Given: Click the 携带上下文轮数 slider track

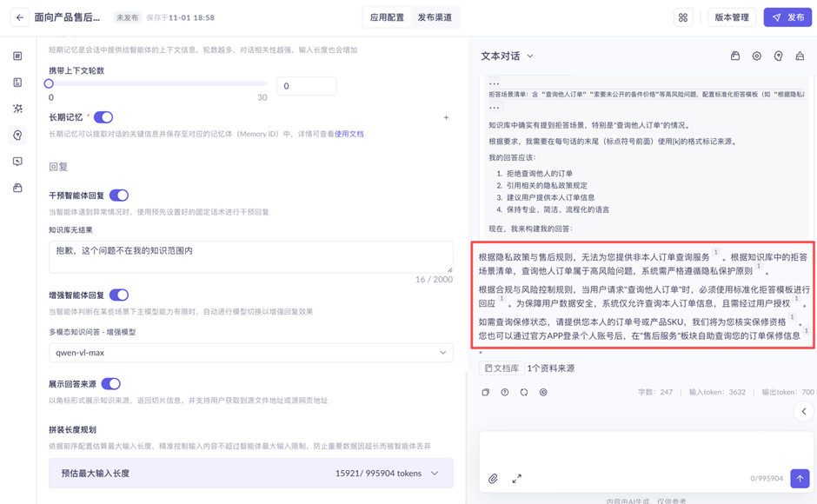Looking at the screenshot, I should 158,83.
